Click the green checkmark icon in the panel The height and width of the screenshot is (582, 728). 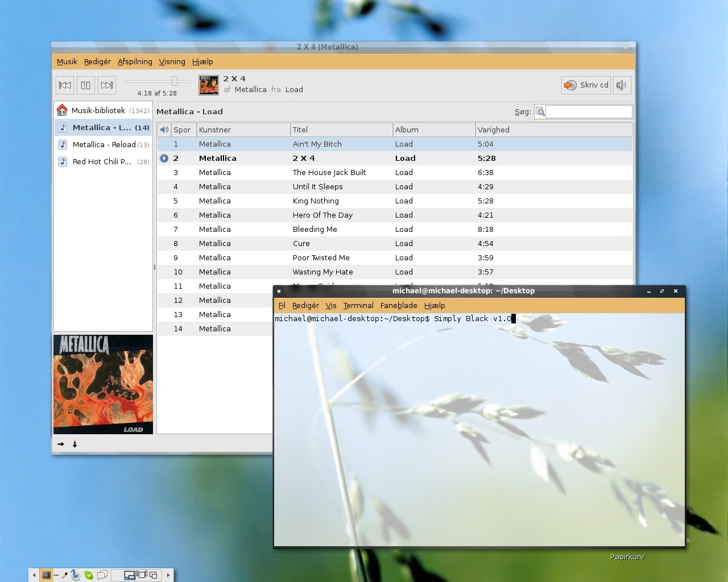pos(89,575)
